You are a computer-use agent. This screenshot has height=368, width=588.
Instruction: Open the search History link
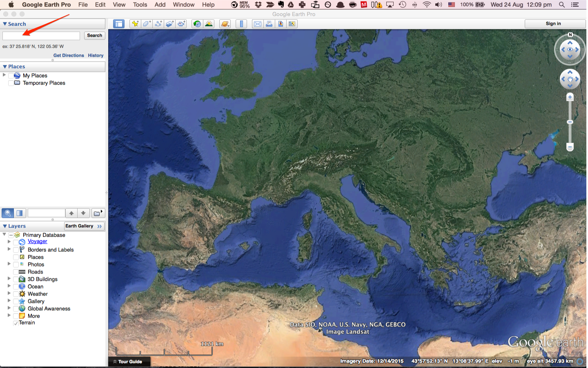pos(96,56)
